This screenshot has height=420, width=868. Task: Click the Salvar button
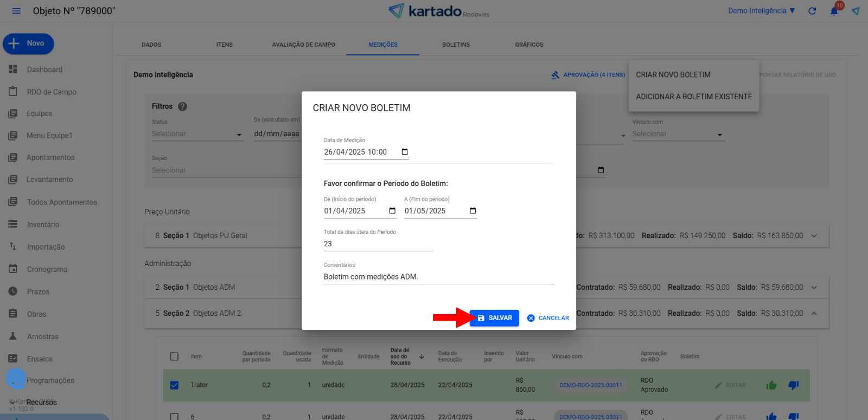pos(494,318)
